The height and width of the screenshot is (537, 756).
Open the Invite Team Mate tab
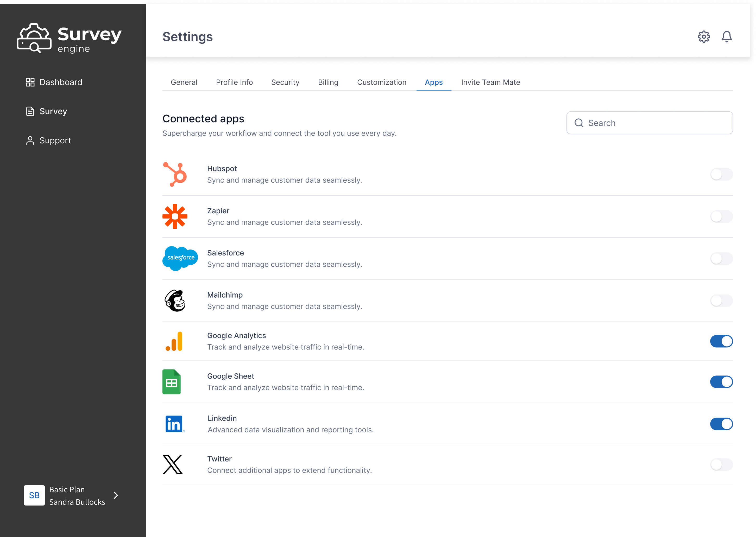point(491,82)
